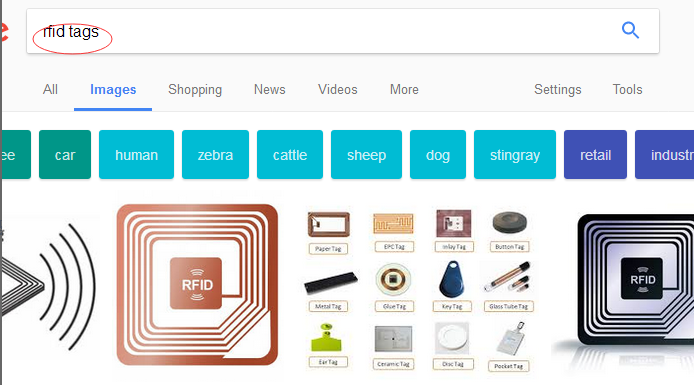Open the Videos tab
Viewport: 694px width, 385px height.
pos(337,89)
